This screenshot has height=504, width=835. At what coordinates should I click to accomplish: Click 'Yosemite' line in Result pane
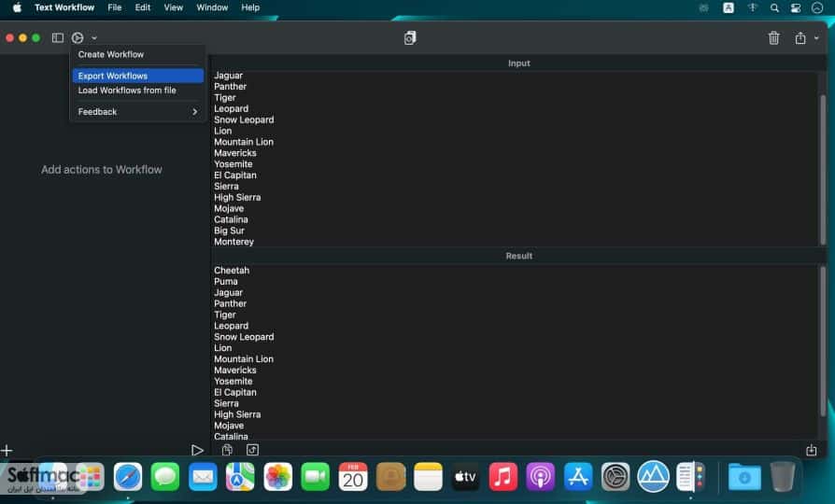tap(234, 381)
